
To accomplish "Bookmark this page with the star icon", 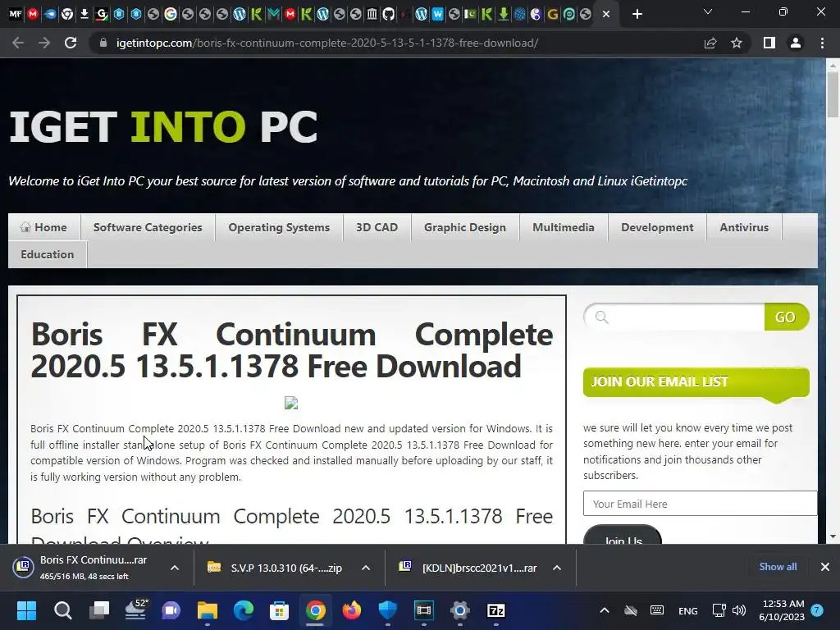I will pyautogui.click(x=737, y=43).
